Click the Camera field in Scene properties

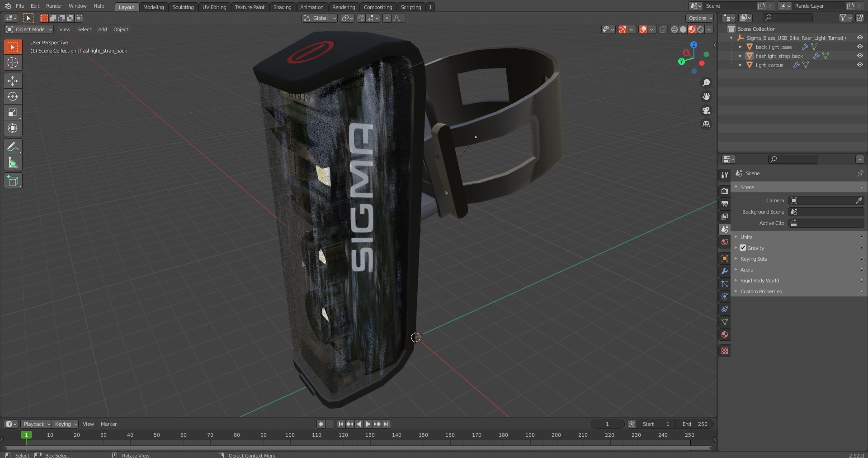(x=826, y=200)
